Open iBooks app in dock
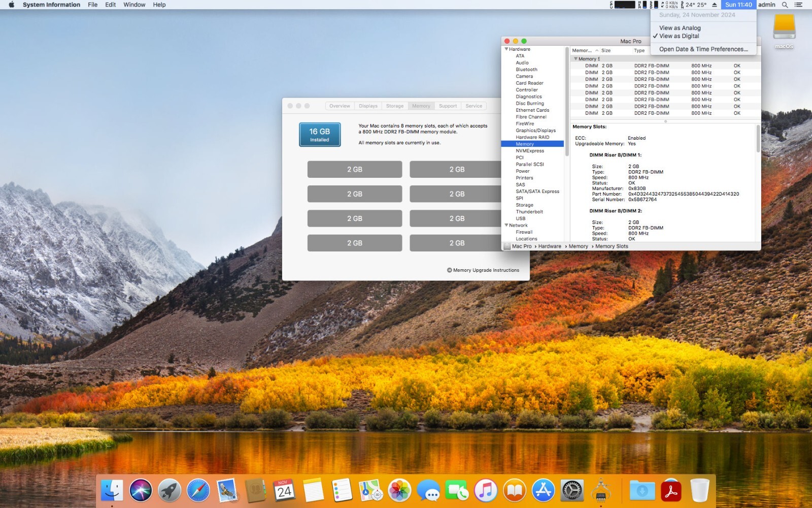Viewport: 812px width, 508px height. pos(515,491)
